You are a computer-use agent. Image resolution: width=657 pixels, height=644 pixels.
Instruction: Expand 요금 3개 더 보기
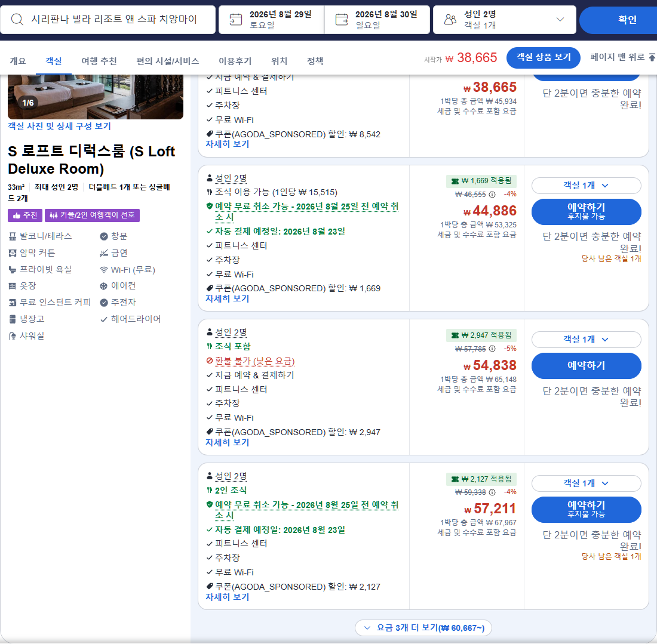pyautogui.click(x=423, y=628)
